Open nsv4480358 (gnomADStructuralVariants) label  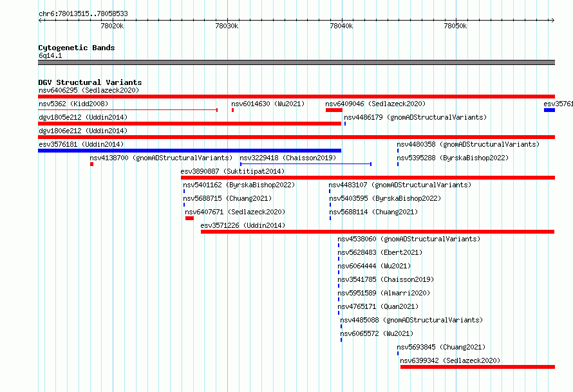[468, 144]
